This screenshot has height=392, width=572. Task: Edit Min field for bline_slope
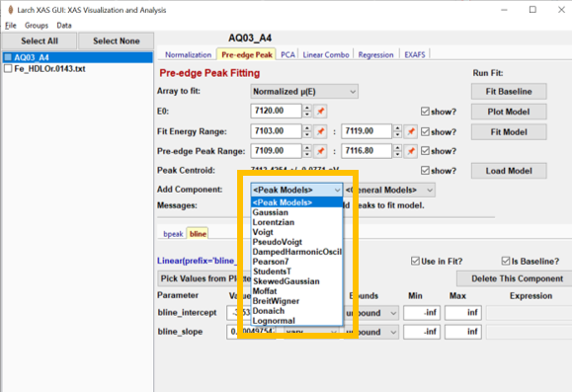point(422,332)
